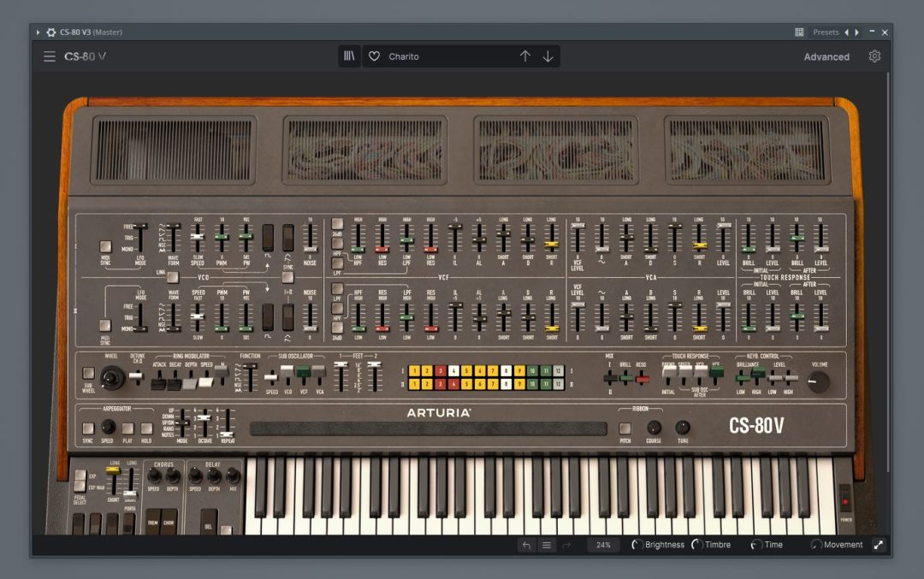Select grey tone button 12 in row II
Screen dimensions: 924x579
click(558, 384)
